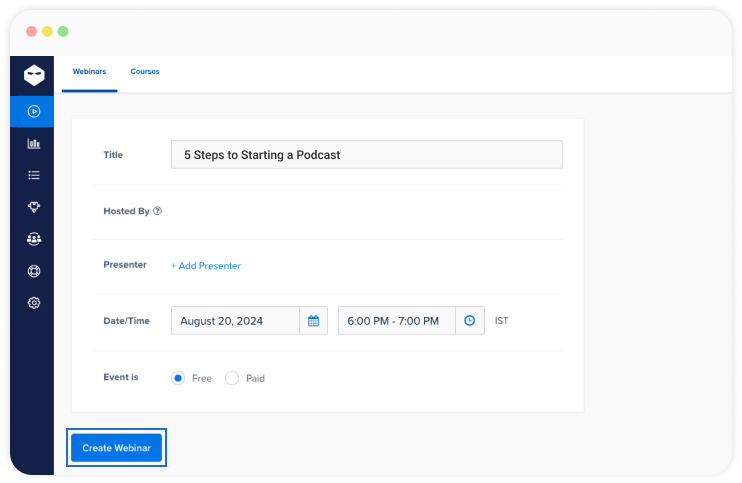Click the red close window dot
The height and width of the screenshot is (483, 742).
pyautogui.click(x=32, y=32)
